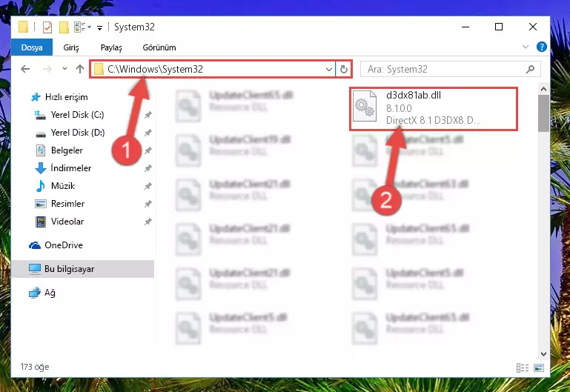
Task: Open the Customize Quick Access Toolbar arrow
Action: pyautogui.click(x=99, y=27)
